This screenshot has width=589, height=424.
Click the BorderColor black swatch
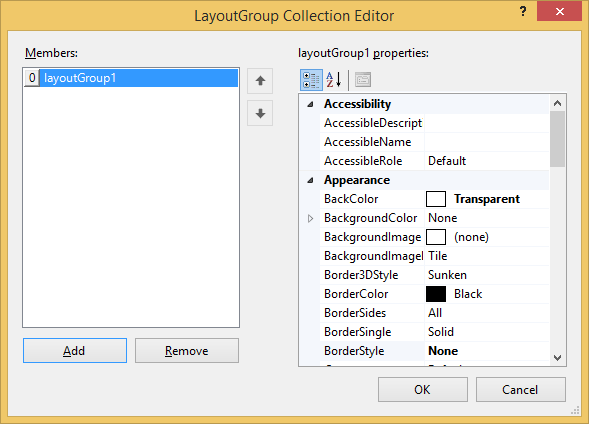pos(436,294)
